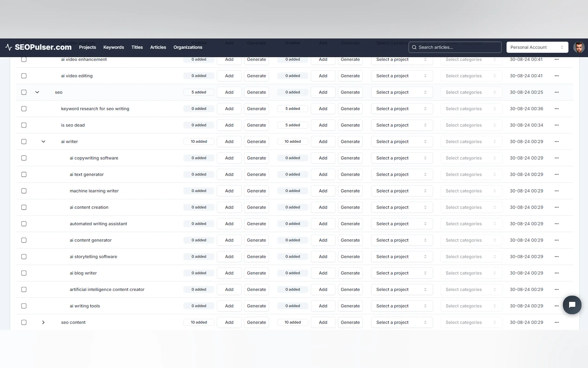The width and height of the screenshot is (588, 368).
Task: Open the Personal Account switcher dropdown
Action: (x=537, y=47)
